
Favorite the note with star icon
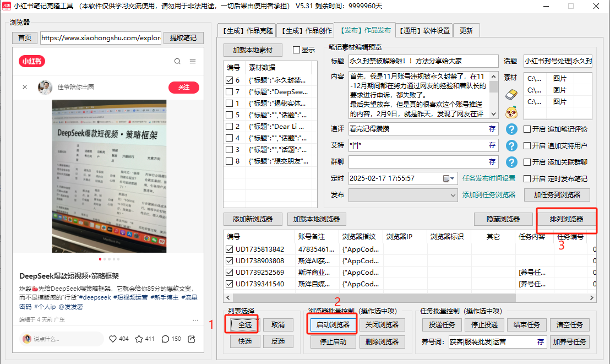tap(139, 339)
